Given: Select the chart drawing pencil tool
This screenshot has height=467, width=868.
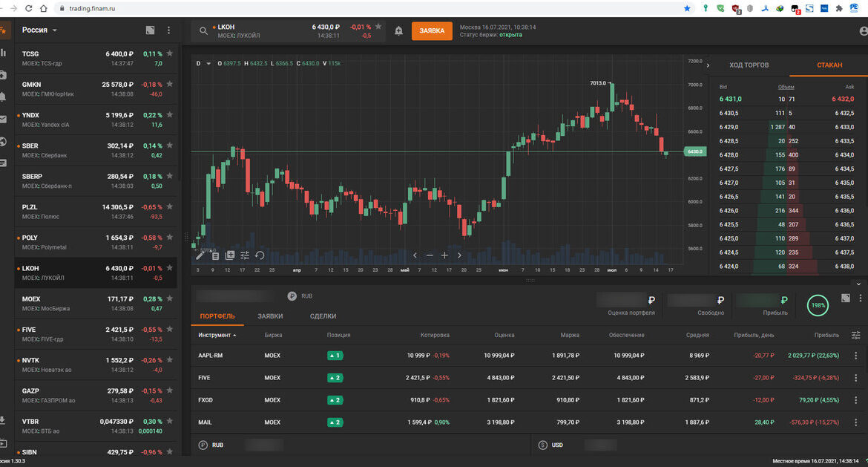Looking at the screenshot, I should click(x=200, y=255).
